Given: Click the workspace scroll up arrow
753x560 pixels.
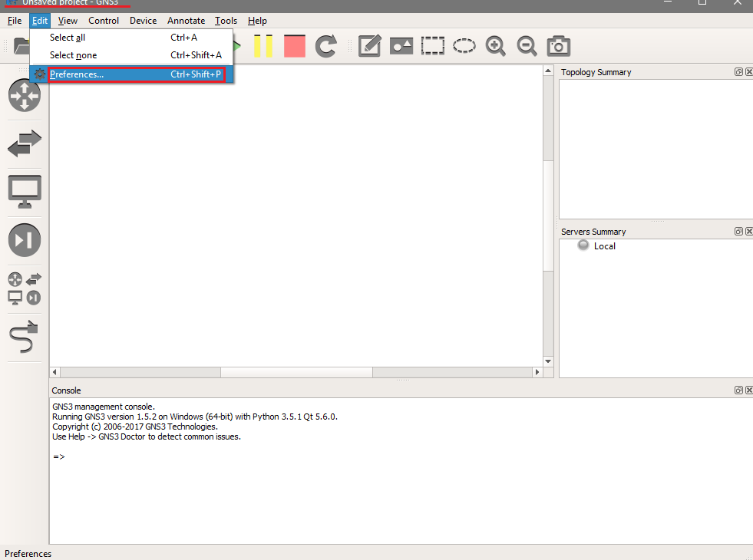Looking at the screenshot, I should [x=548, y=71].
